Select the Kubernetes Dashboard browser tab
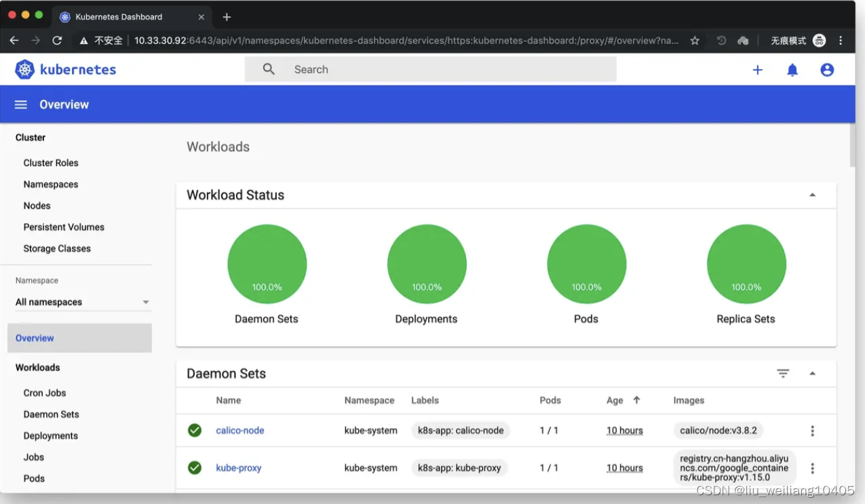The image size is (865, 504). [x=132, y=17]
